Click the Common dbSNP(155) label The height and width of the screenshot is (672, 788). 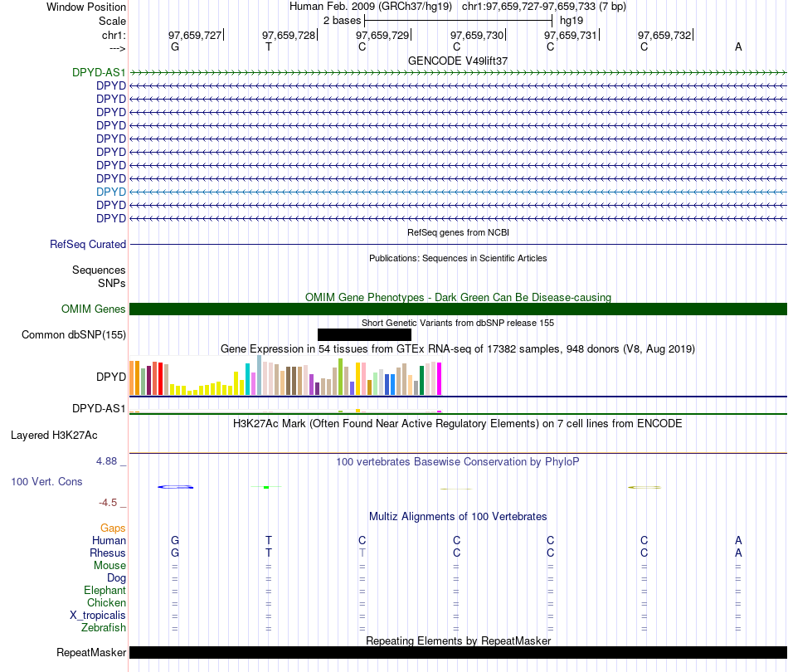click(x=74, y=334)
